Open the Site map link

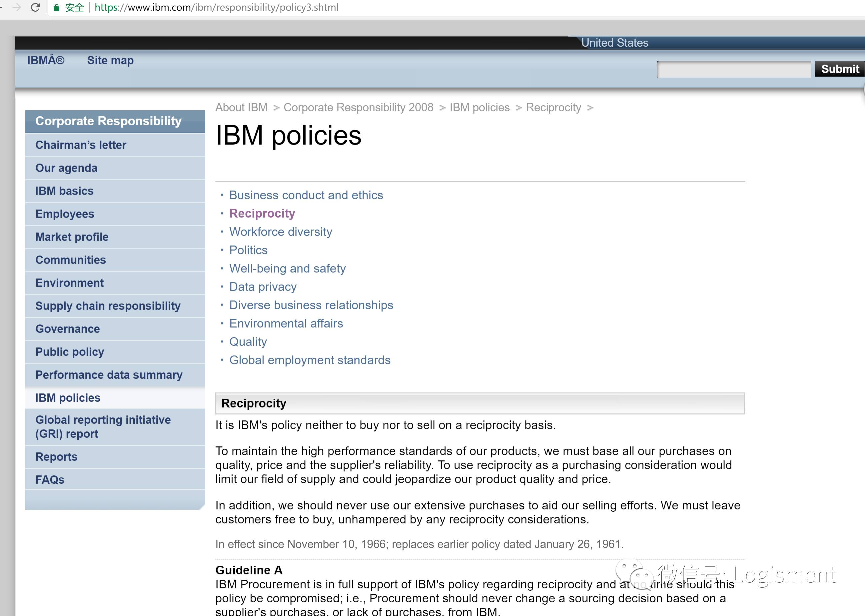tap(110, 60)
